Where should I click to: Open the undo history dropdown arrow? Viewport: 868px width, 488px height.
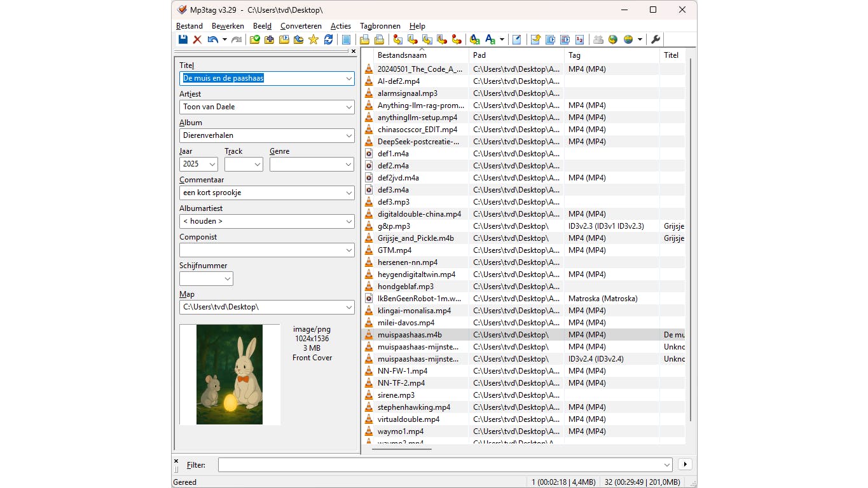tap(224, 39)
